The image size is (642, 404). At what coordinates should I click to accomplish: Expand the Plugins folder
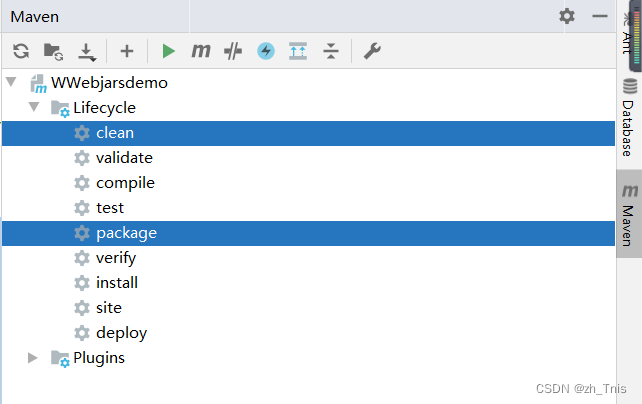(x=32, y=358)
